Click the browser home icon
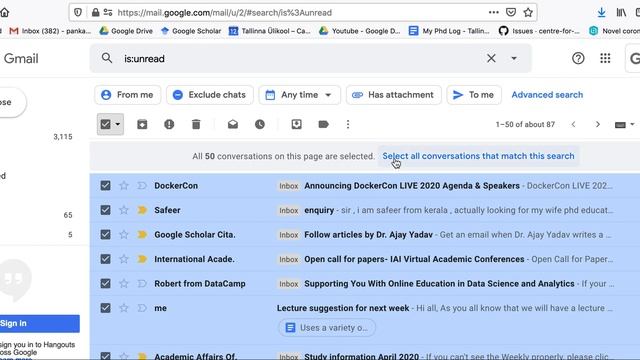 (x=4, y=13)
